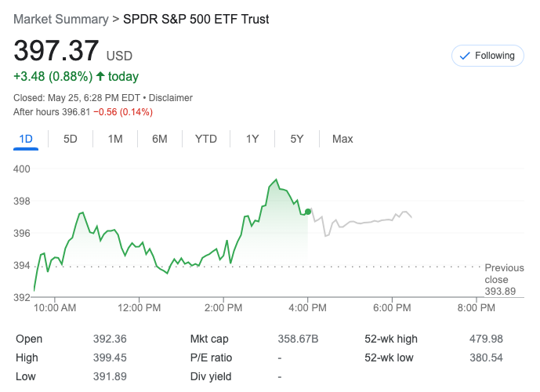Click the green dot on price chart
Image resolution: width=540 pixels, height=392 pixels.
pyautogui.click(x=308, y=212)
